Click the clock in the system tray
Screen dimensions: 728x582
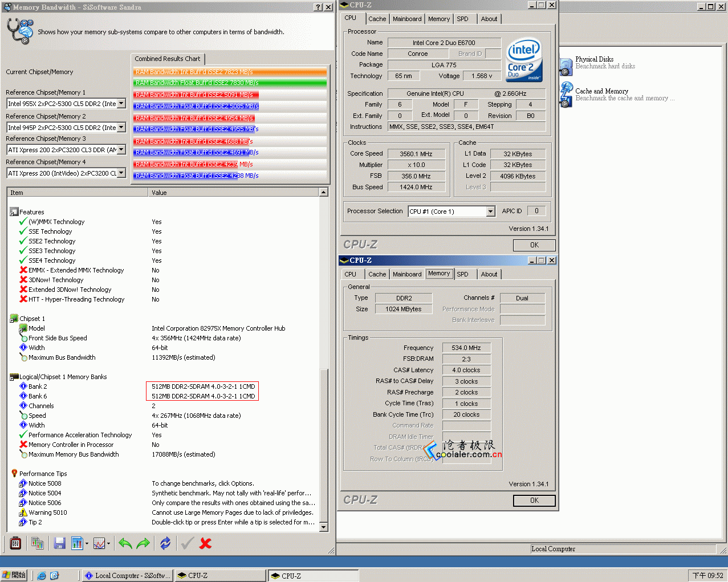(707, 576)
